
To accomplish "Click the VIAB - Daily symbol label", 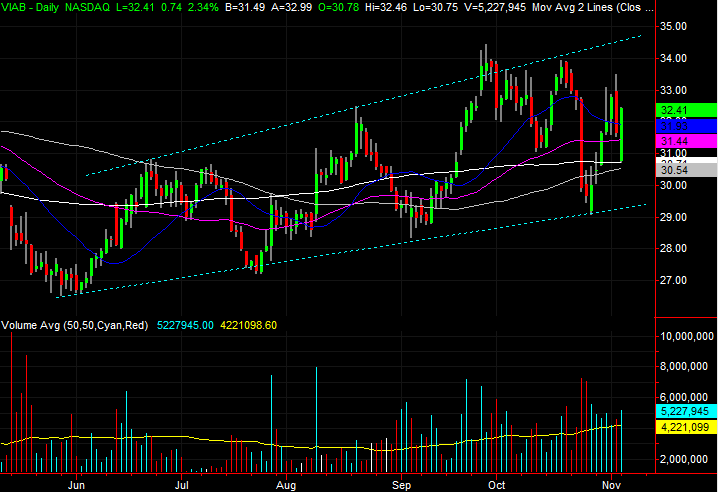I will pos(30,7).
